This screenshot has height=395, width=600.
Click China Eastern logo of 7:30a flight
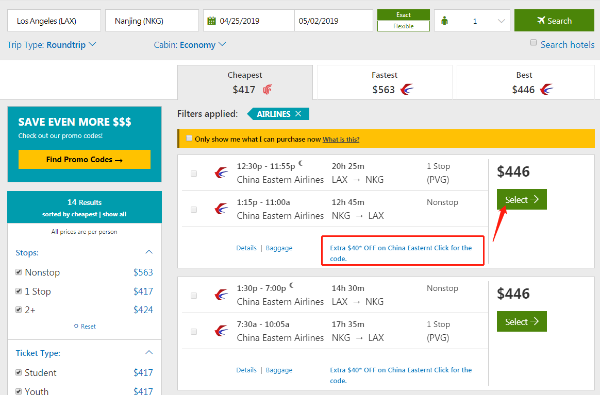coord(221,331)
